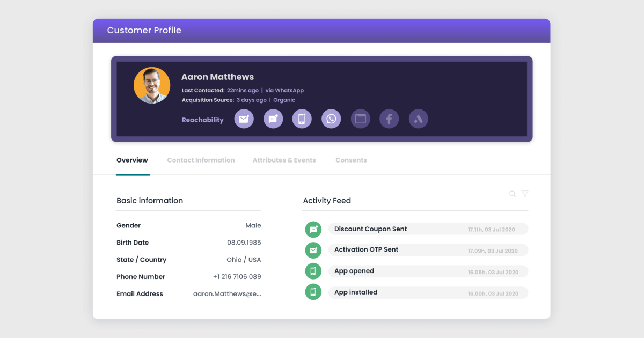The image size is (644, 338).
Task: Click the SMS icon beside Discount Coupon Sent
Action: coord(313,229)
